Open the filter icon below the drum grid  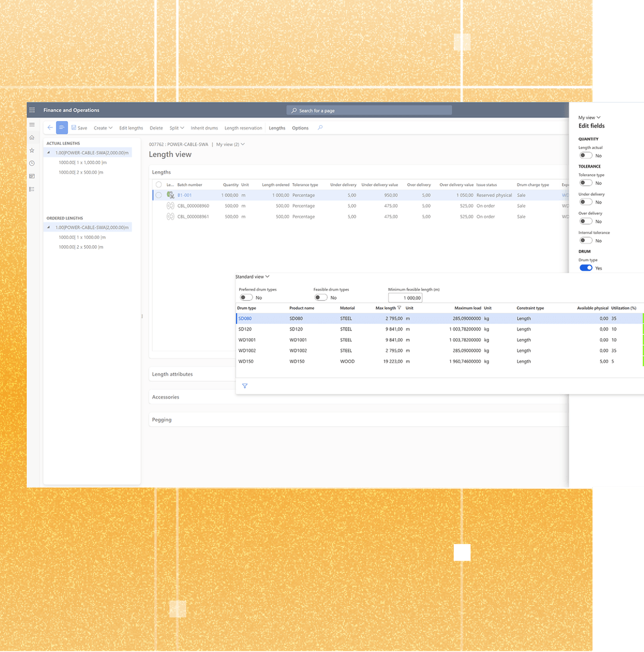click(x=244, y=386)
